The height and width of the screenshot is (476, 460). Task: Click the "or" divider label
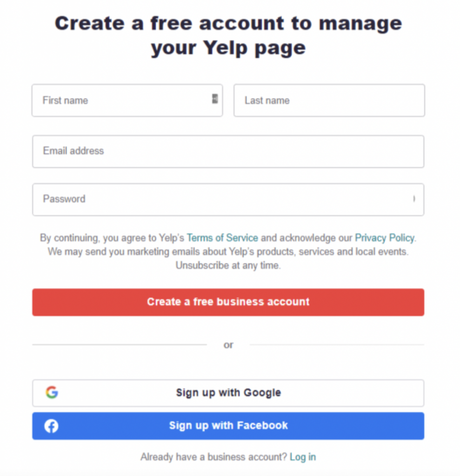(x=228, y=345)
